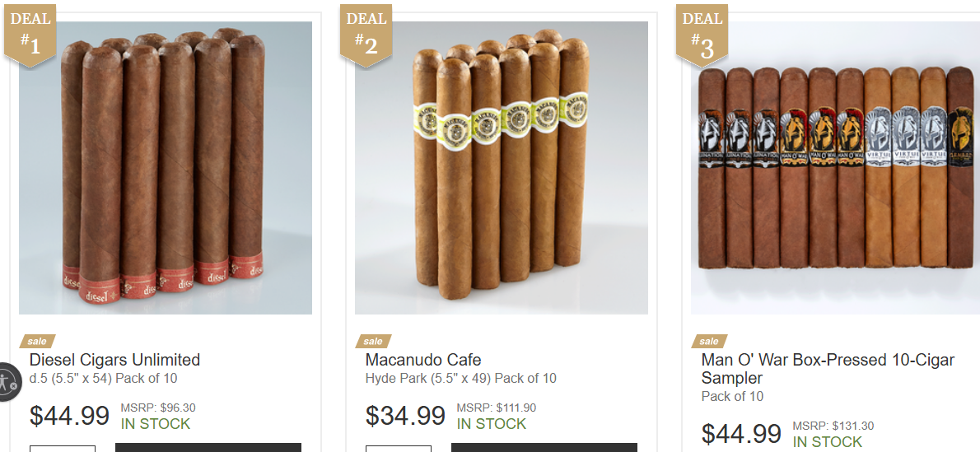Click the Deal #2 ribbon badge

[366, 35]
